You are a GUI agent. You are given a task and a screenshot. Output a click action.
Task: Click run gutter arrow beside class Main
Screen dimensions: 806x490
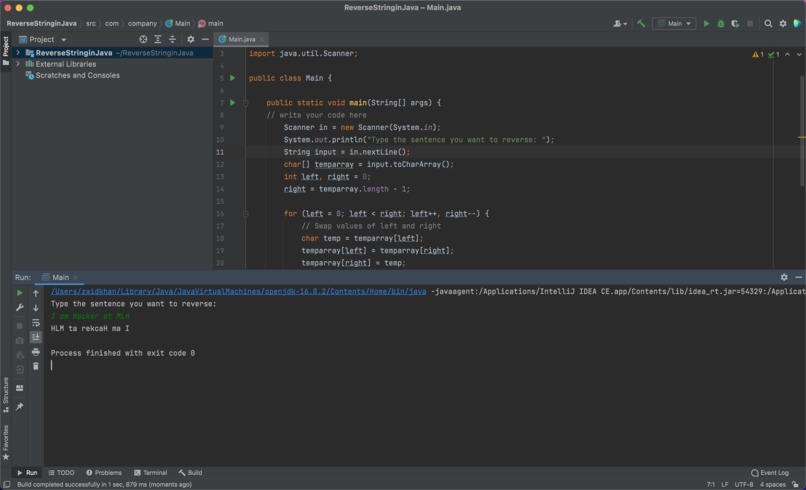coord(232,78)
